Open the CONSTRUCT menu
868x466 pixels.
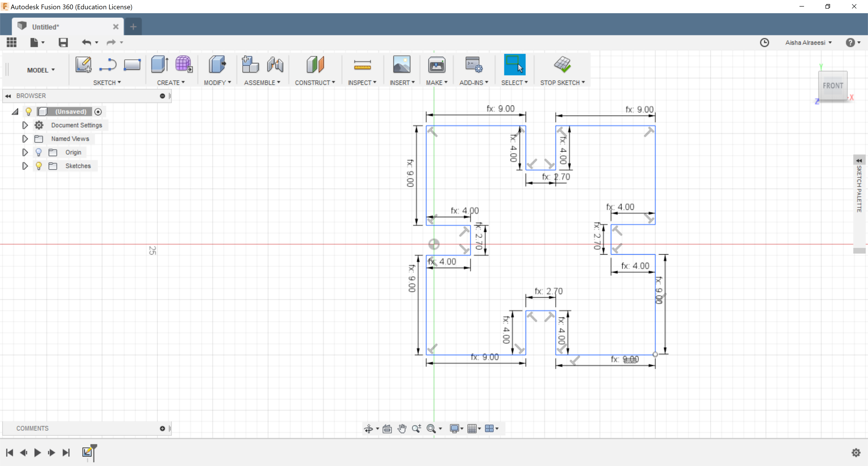[x=315, y=83]
